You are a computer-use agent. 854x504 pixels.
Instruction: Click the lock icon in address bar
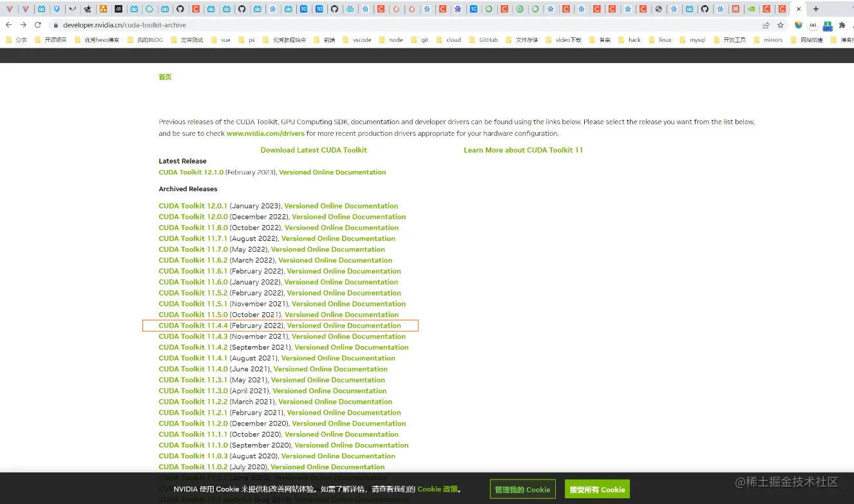[56, 25]
